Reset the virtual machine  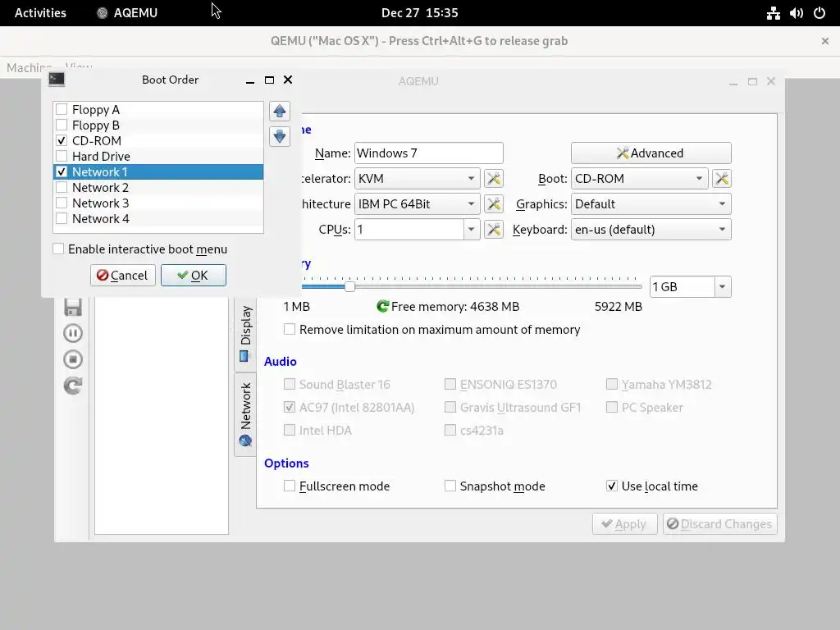[73, 386]
